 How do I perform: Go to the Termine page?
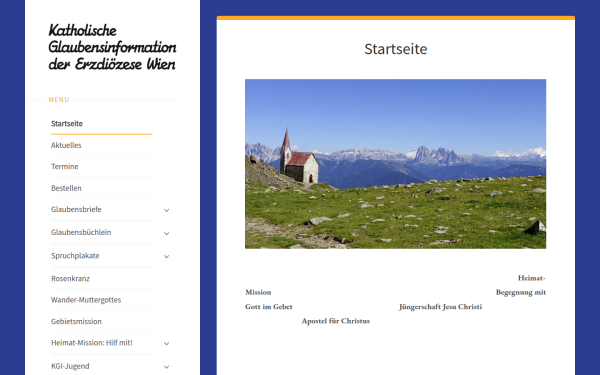pos(65,166)
